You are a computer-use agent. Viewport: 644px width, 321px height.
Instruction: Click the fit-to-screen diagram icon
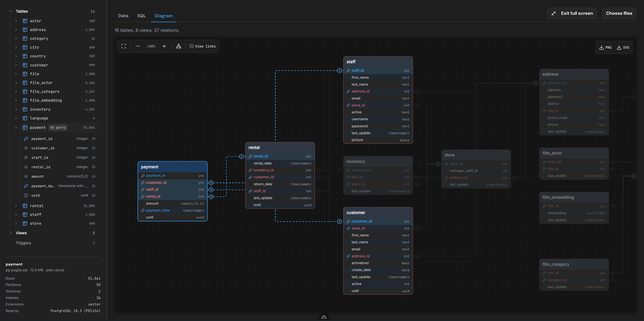(x=124, y=46)
